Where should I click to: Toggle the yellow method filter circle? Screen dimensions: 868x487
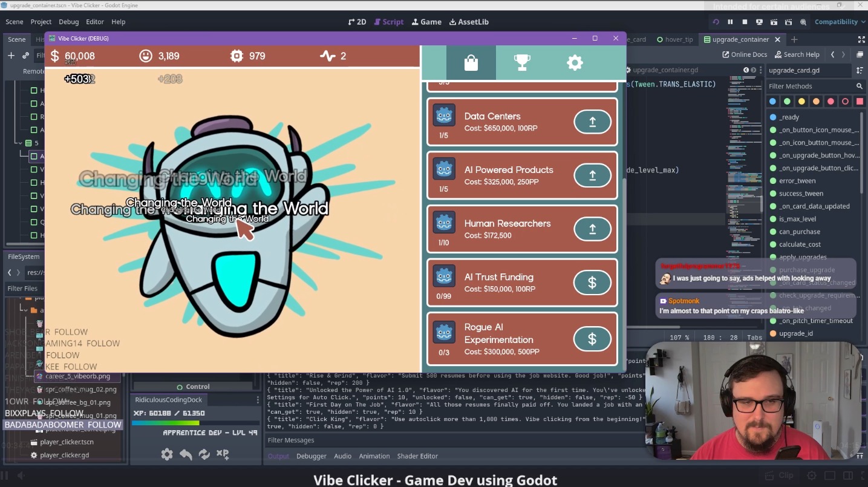801,101
